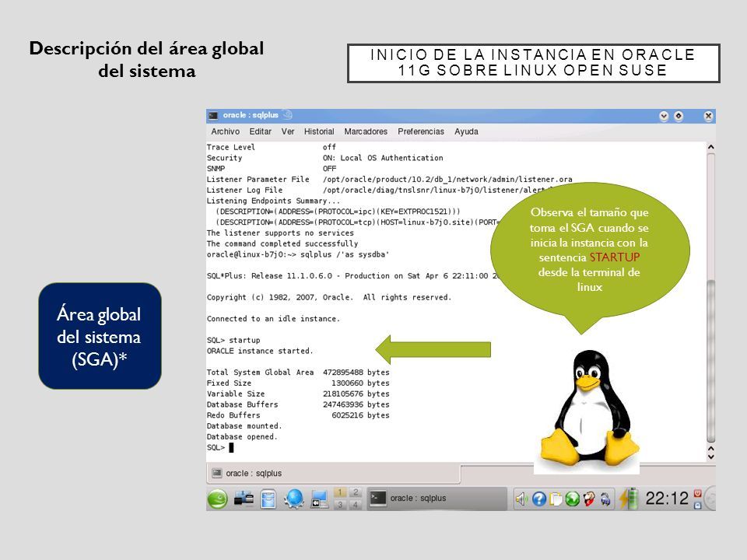Open the Marcadores menu
This screenshot has height=560, width=747.
(x=366, y=131)
